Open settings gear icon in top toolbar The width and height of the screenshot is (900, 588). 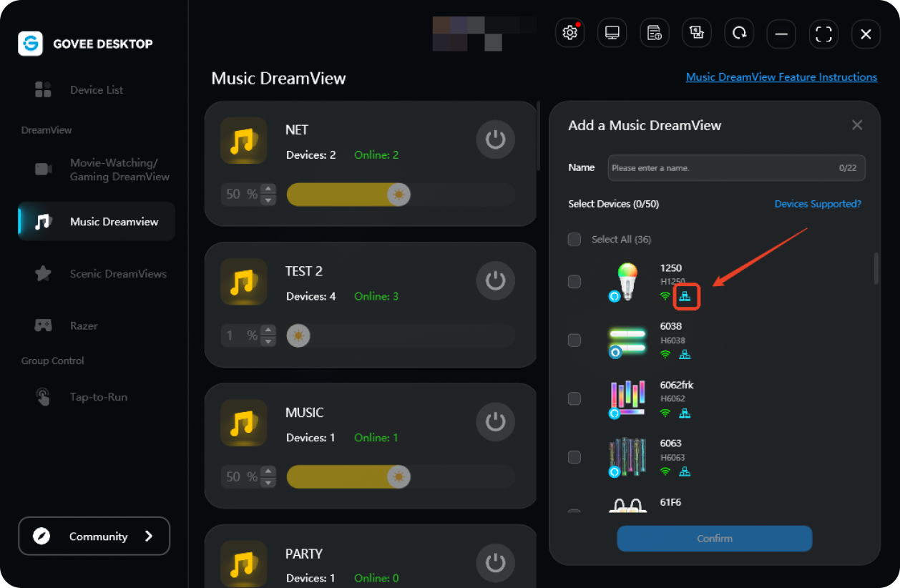pos(569,34)
